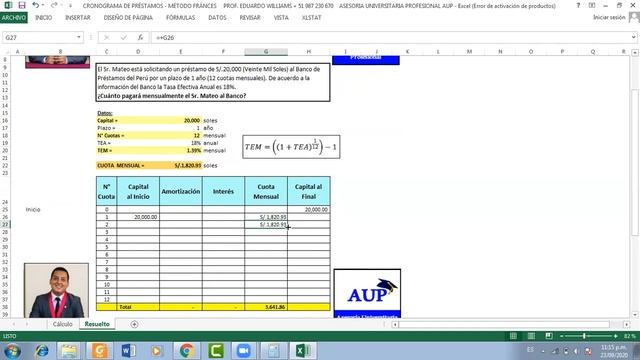The height and width of the screenshot is (360, 640).
Task: Switch to the INSERTAR ribbon tab
Action: (78, 18)
